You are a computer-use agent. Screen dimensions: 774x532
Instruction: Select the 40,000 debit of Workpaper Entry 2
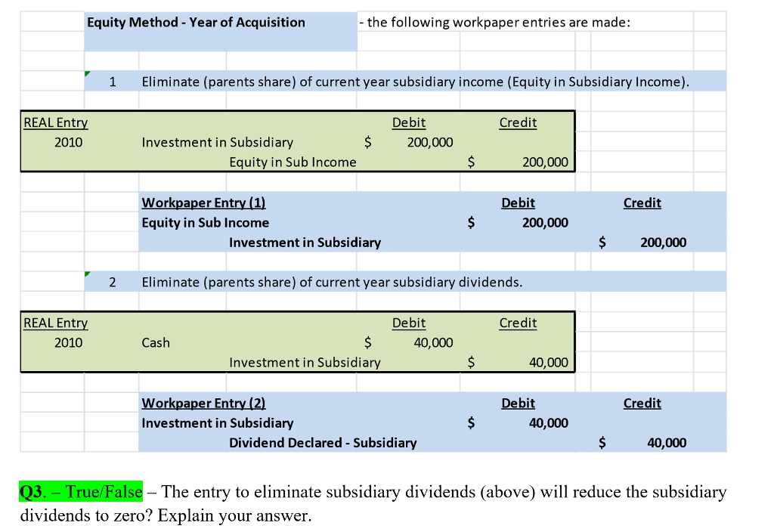coord(549,423)
